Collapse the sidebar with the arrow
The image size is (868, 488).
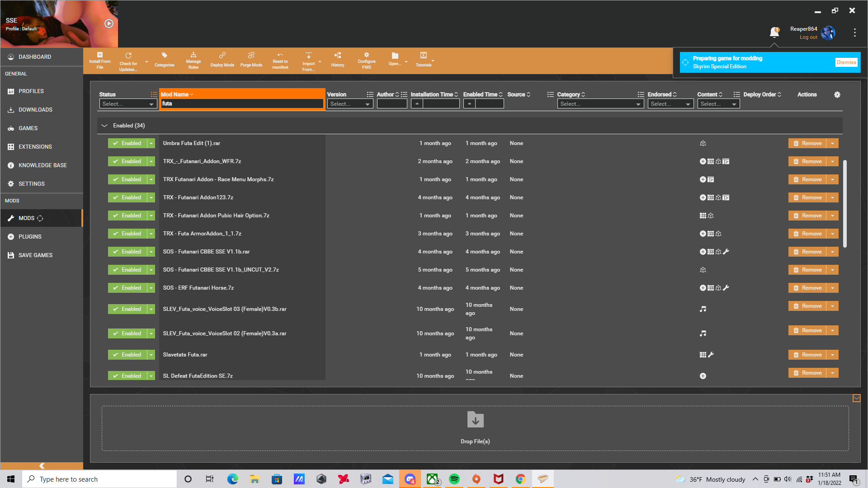click(42, 466)
